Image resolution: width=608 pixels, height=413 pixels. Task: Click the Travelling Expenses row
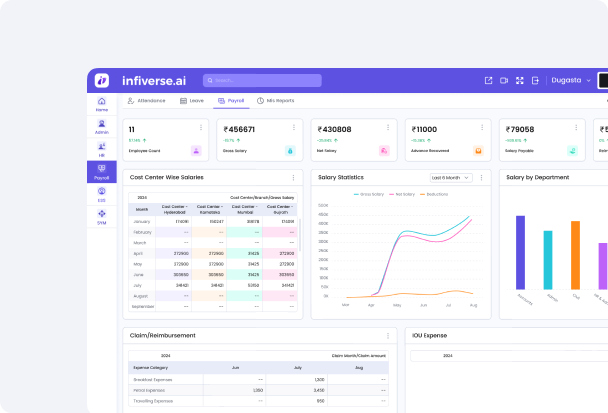[x=258, y=401]
